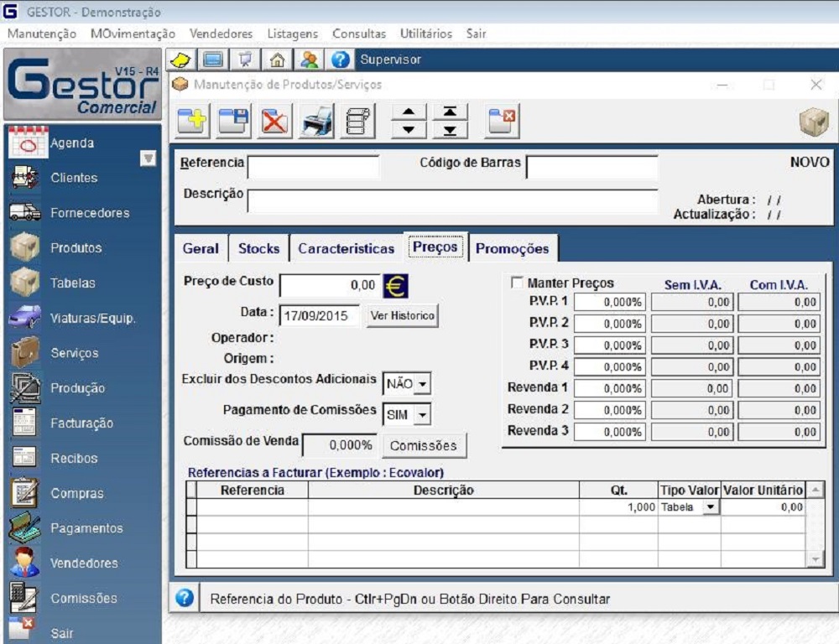Open the Tipo Valor Tabela dropdown
The width and height of the screenshot is (839, 644).
click(711, 507)
